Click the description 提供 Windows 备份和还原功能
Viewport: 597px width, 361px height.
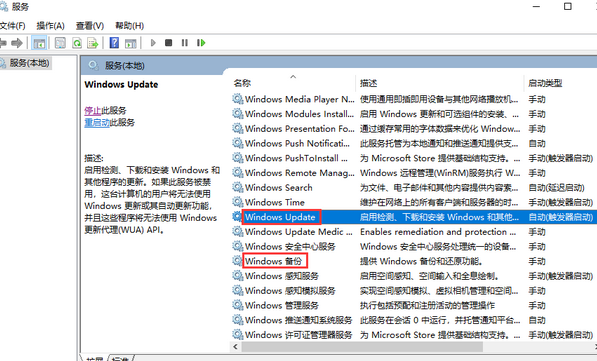click(421, 261)
